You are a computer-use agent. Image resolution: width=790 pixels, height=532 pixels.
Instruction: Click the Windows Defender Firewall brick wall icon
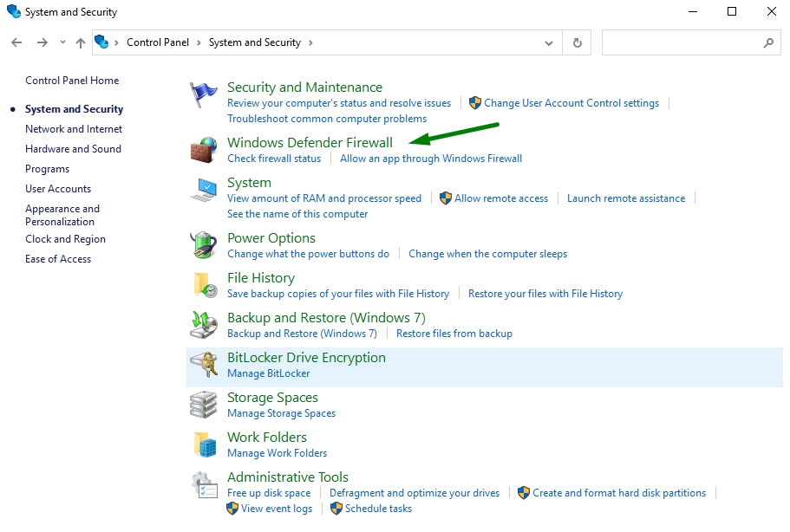pos(204,150)
